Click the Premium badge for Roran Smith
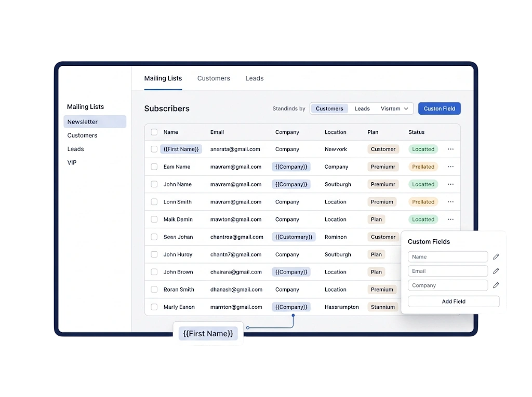The width and height of the screenshot is (532, 397). pyautogui.click(x=382, y=290)
